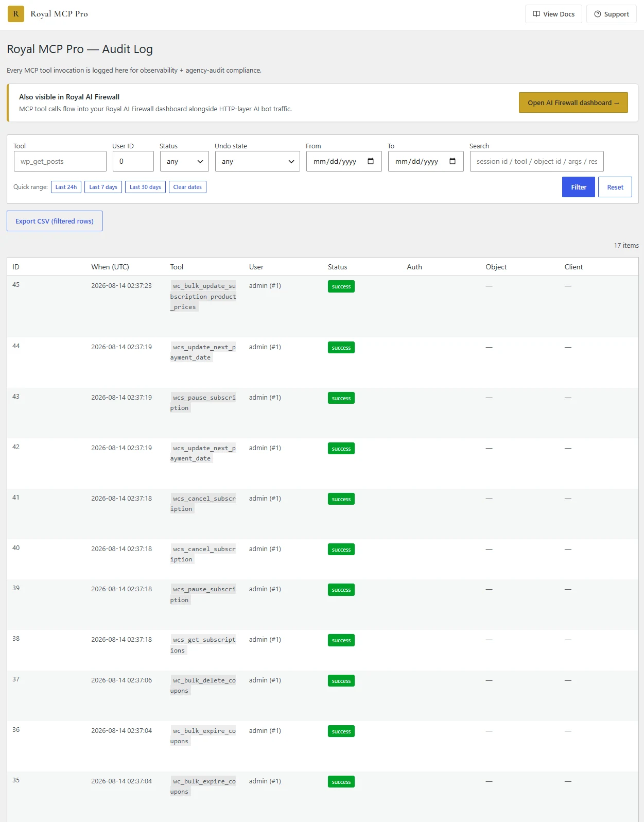Select the Last 24h quick range
The height and width of the screenshot is (822, 644).
click(x=66, y=187)
